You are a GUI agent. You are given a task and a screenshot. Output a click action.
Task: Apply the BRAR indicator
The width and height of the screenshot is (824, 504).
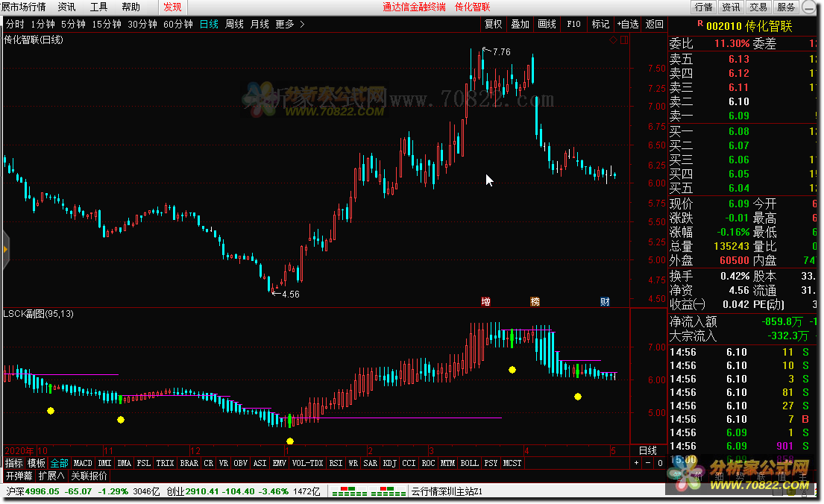coord(189,463)
